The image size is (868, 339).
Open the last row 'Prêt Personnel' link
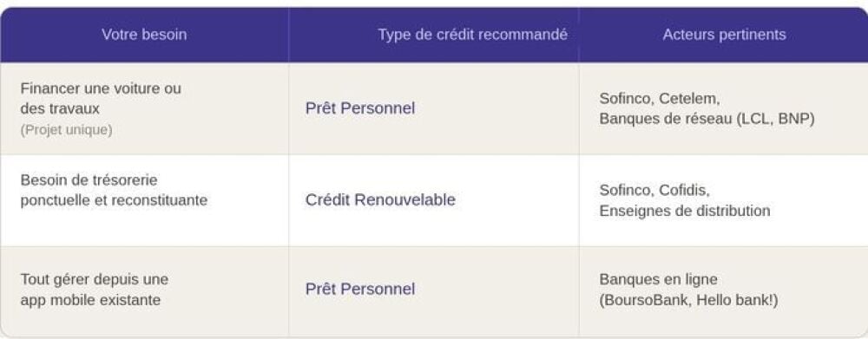tap(360, 290)
